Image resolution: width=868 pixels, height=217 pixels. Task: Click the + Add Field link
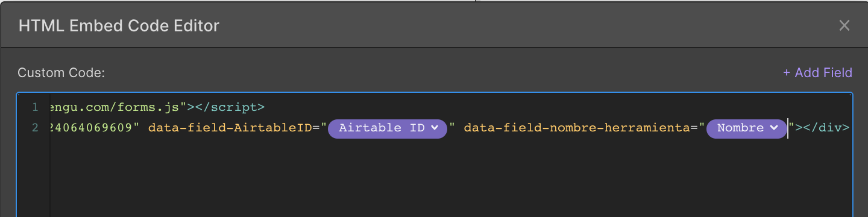[817, 73]
